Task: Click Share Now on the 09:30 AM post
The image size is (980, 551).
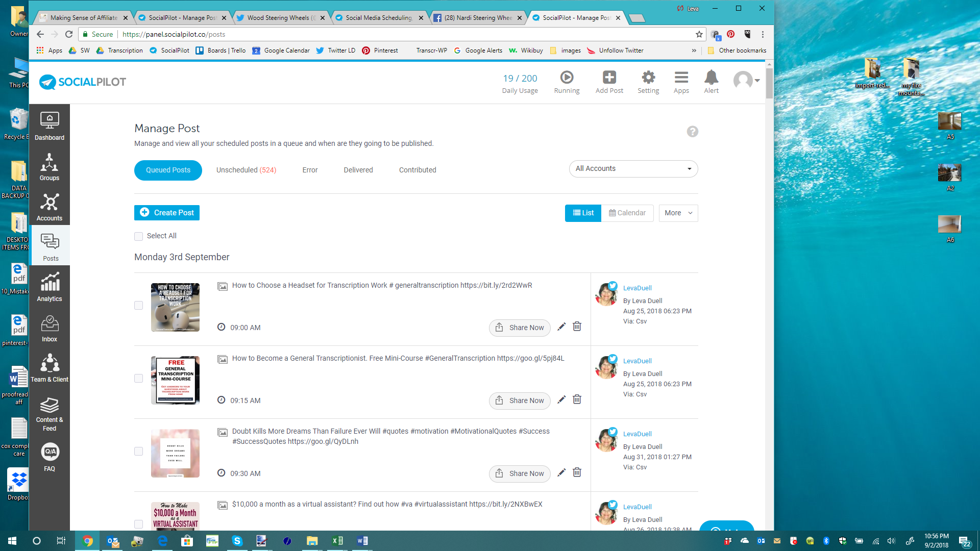Action: coord(520,473)
